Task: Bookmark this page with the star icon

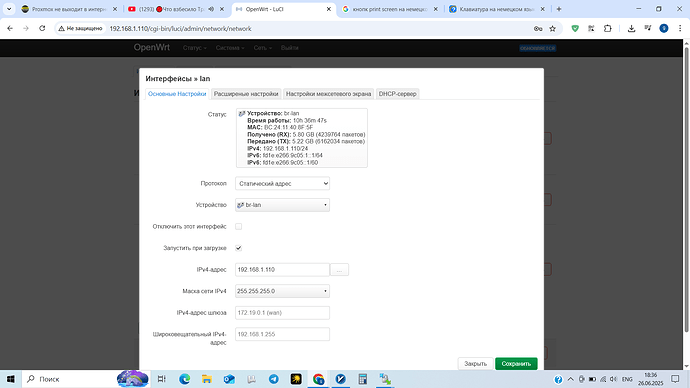Action: [553, 29]
